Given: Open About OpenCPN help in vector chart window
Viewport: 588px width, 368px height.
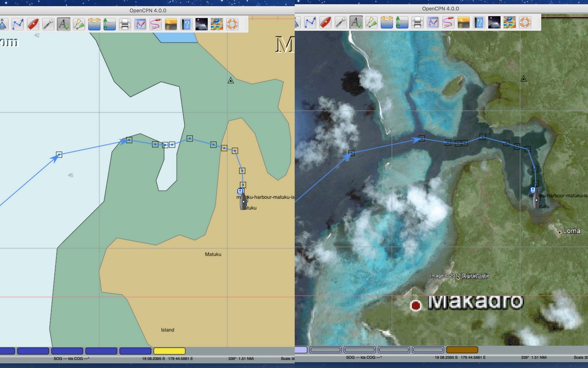Looking at the screenshot, I should (x=186, y=24).
